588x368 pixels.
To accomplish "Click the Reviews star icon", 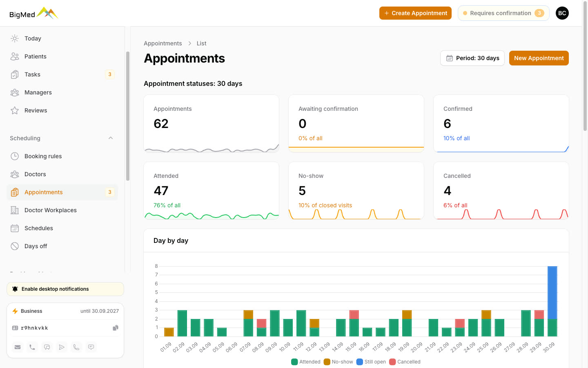I will click(15, 110).
